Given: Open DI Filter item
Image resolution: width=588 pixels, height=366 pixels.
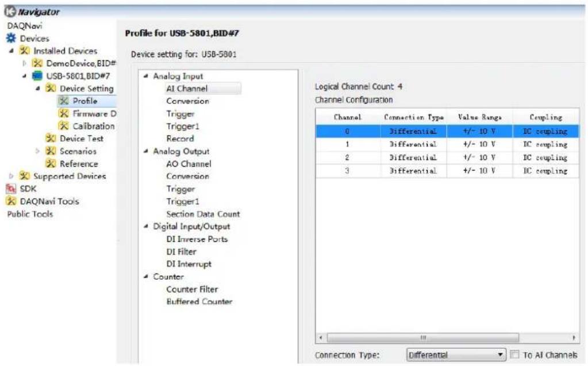Looking at the screenshot, I should click(181, 251).
